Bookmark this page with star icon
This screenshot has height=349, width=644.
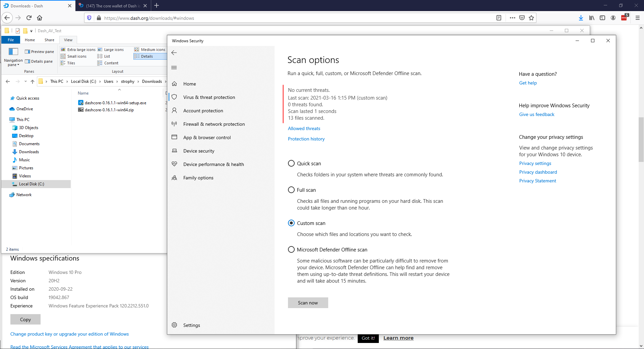(531, 18)
